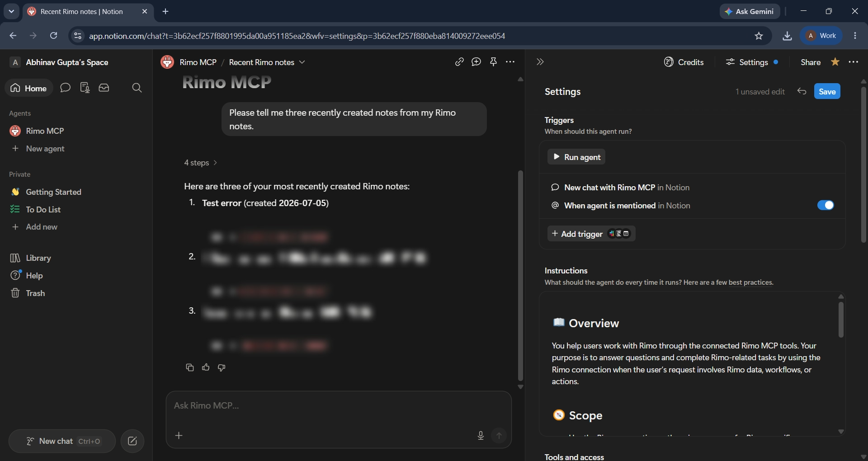The height and width of the screenshot is (461, 868).
Task: Open Help in sidebar
Action: [76, 275]
